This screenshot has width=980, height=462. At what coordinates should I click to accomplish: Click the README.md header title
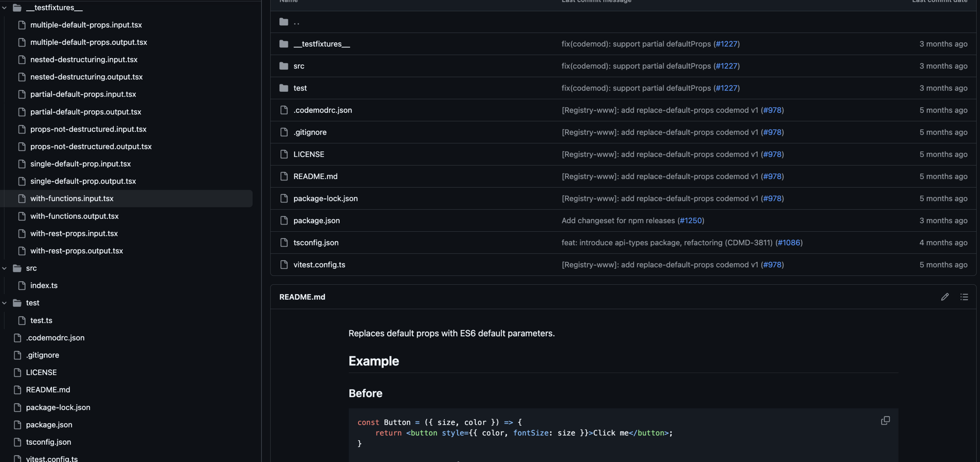click(302, 297)
